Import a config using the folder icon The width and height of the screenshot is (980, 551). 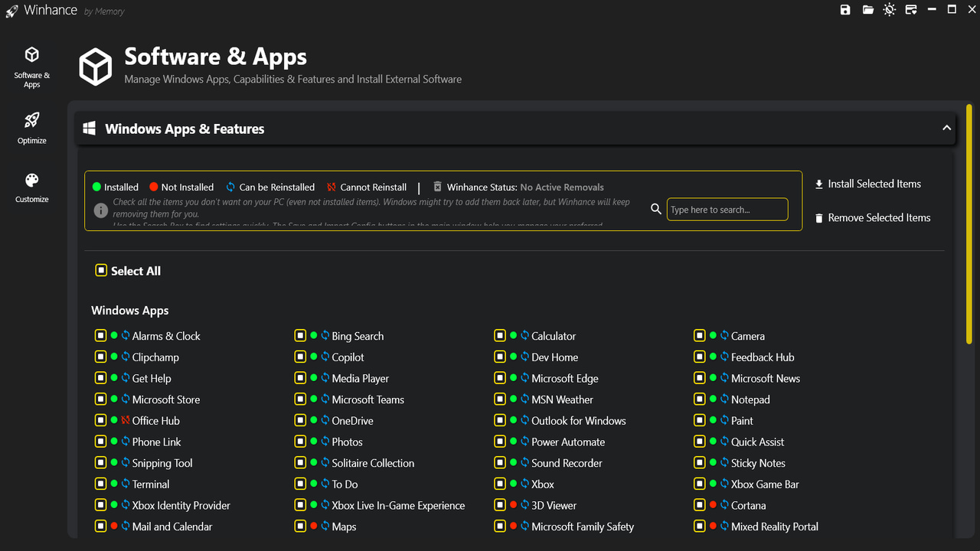[867, 10]
